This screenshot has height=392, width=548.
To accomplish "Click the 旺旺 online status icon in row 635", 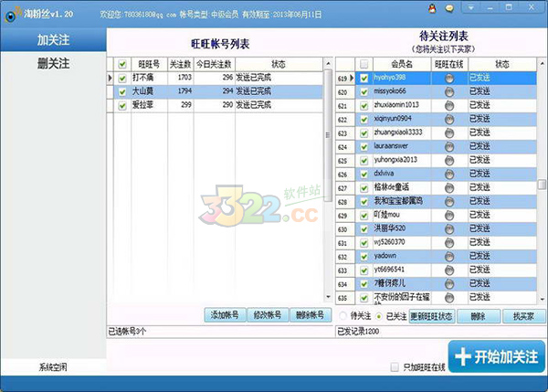I will click(449, 298).
